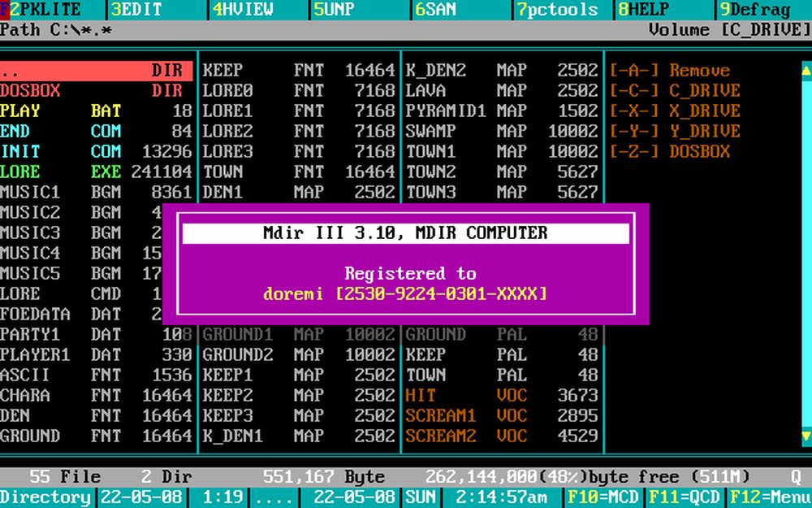Image resolution: width=812 pixels, height=508 pixels.
Task: Open the F12=Menu item
Action: click(x=770, y=497)
